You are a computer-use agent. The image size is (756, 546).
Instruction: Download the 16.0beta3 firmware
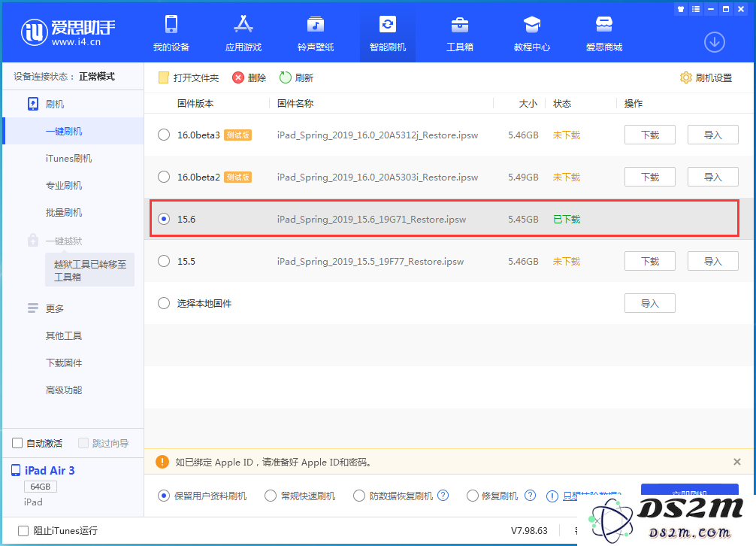tap(649, 135)
